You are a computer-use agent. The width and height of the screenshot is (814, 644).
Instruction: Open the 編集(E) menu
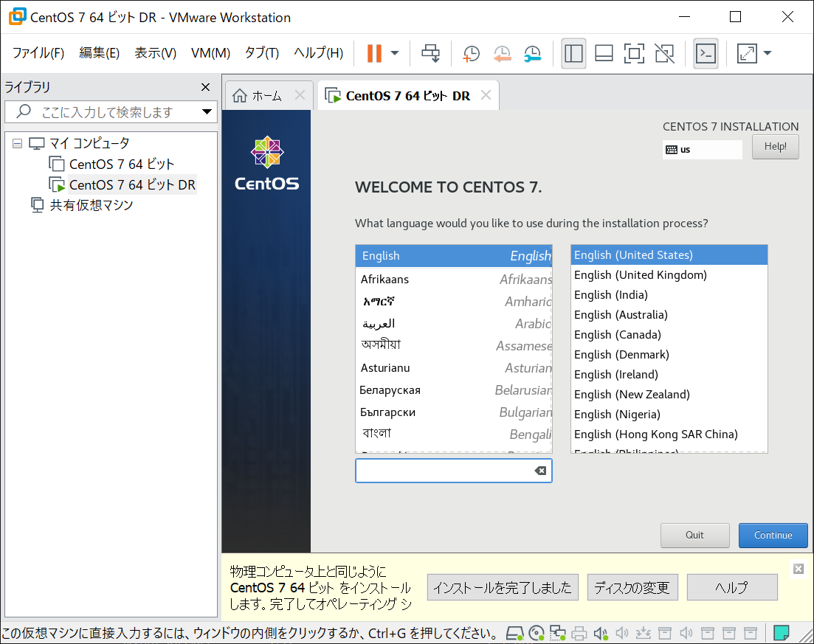(x=99, y=52)
